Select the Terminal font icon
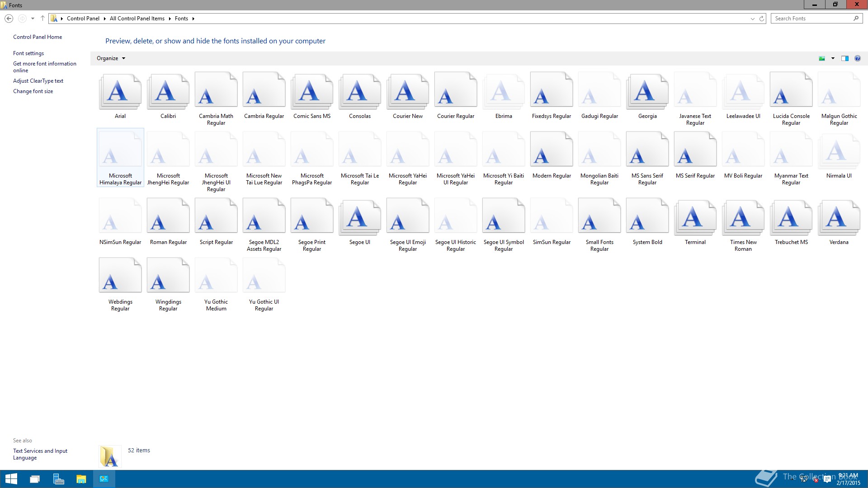868x488 pixels. click(695, 218)
